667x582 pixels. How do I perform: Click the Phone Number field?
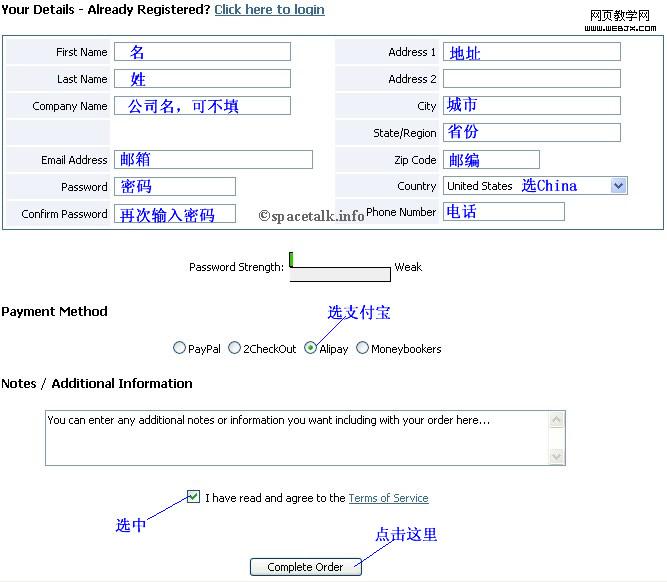pos(503,212)
